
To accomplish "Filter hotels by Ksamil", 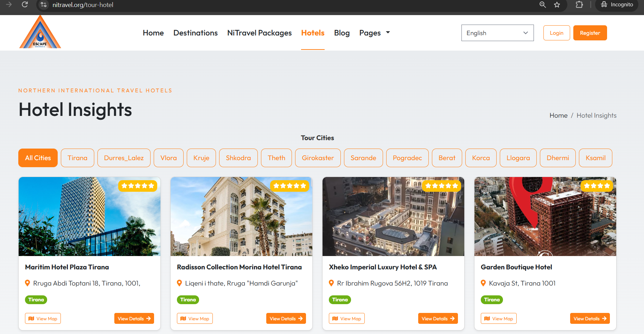I will click(x=595, y=158).
